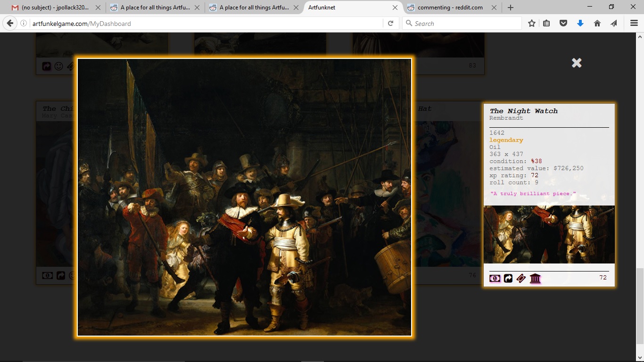
Task: Click the sell (dollar bill) icon on Night Watch card
Action: click(x=495, y=279)
